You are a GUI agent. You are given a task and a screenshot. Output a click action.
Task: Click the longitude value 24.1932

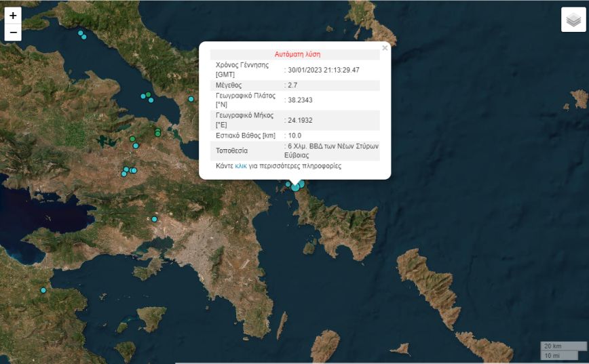300,121
